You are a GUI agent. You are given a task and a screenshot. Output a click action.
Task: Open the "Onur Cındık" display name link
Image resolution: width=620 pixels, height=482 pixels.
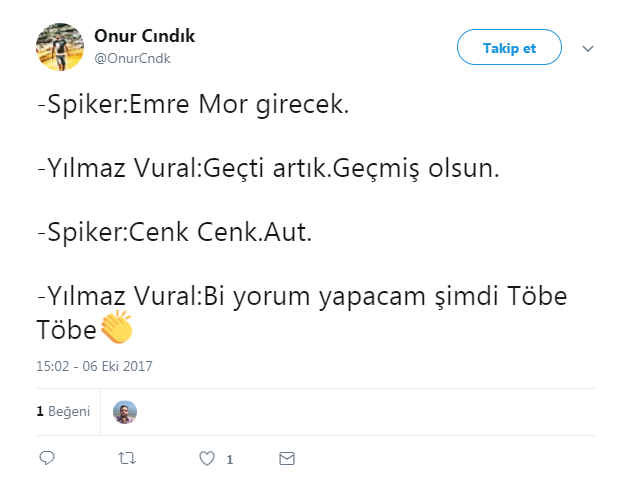[x=144, y=36]
